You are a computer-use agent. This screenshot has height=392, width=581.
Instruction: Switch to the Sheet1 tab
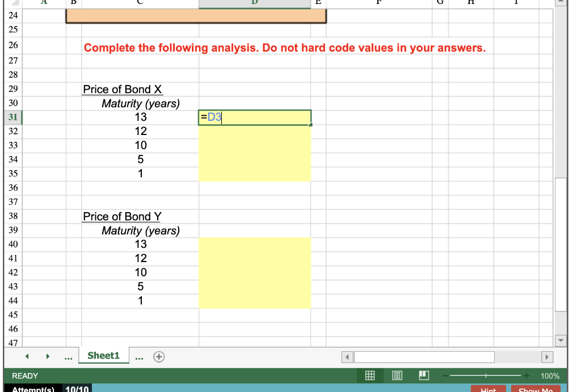coord(103,356)
